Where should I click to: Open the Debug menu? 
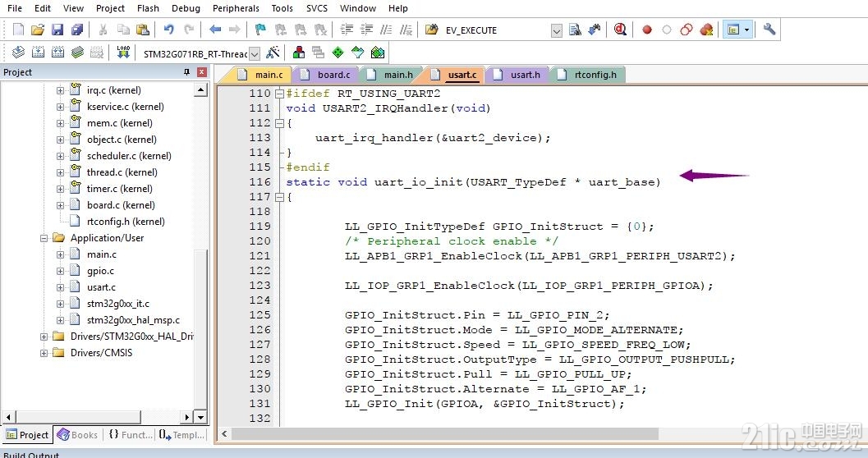[186, 8]
